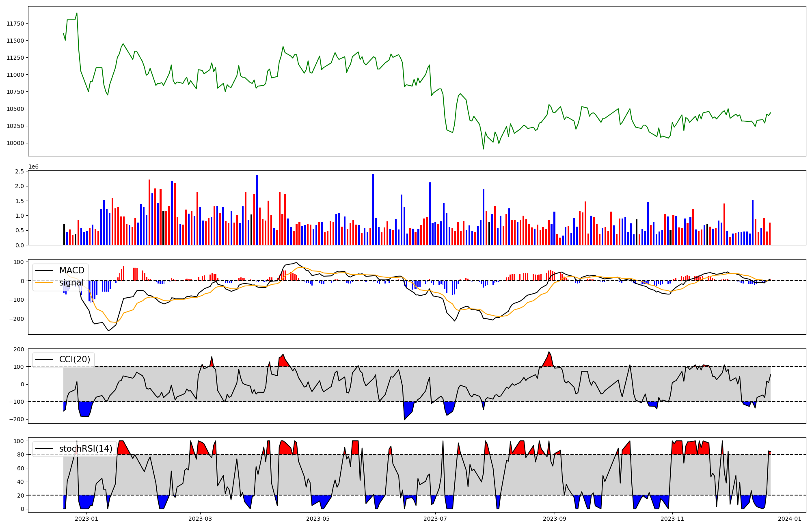Viewport: 812px width, 528px height.
Task: Click the orange signal legend entry
Action: 71,283
